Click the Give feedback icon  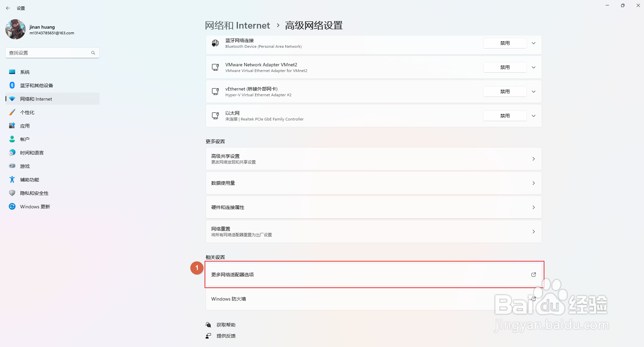coord(209,336)
